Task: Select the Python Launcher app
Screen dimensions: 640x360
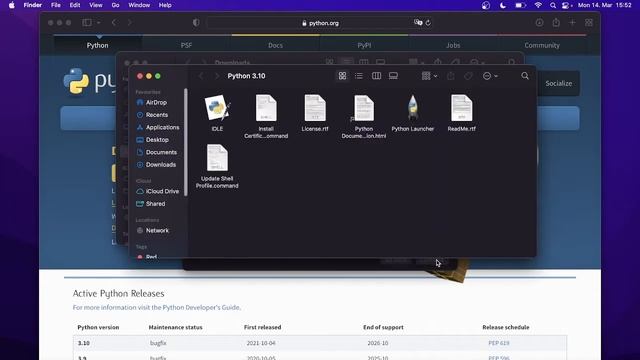Action: pos(413,108)
